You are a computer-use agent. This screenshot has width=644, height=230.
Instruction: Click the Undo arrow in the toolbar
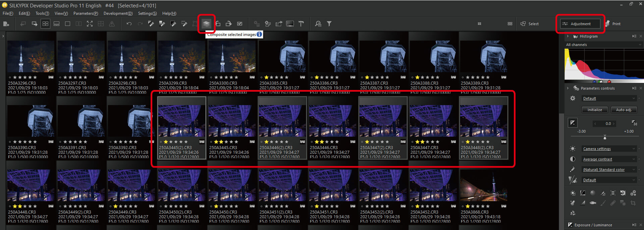[x=129, y=24]
